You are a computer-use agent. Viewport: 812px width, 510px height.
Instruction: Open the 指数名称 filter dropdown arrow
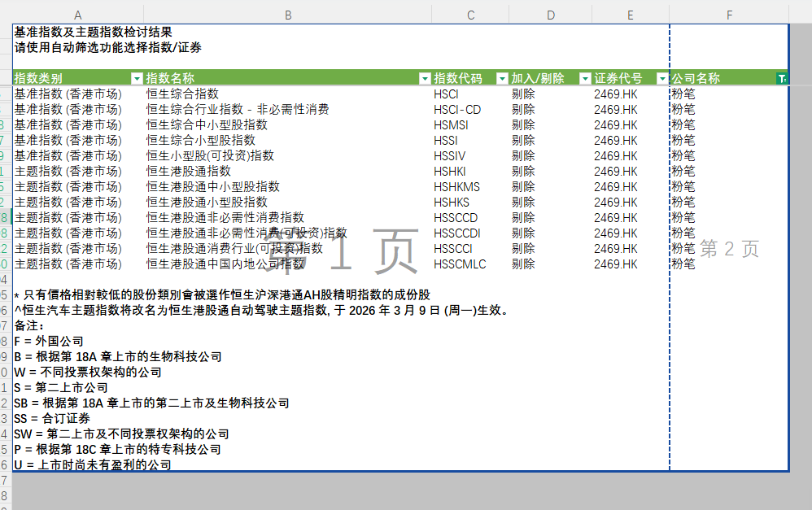(x=425, y=78)
